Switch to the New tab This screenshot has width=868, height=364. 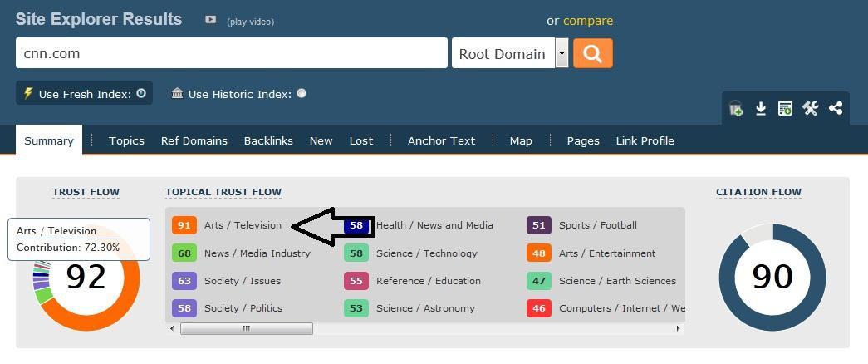[321, 140]
